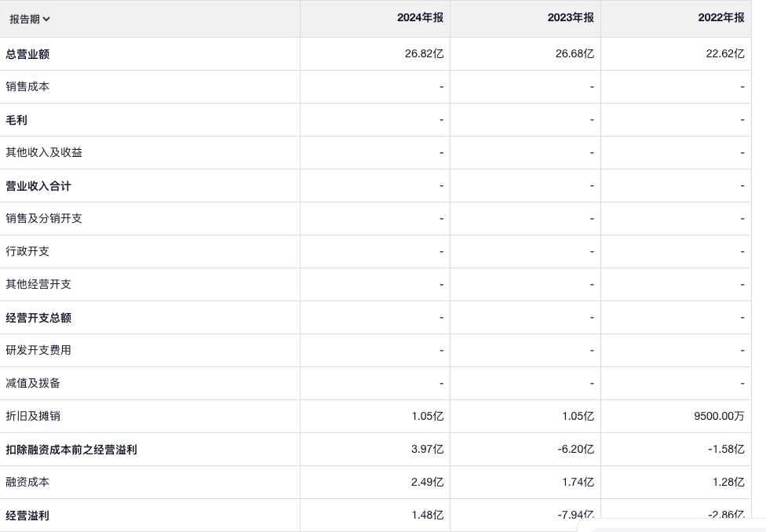The image size is (766, 532).
Task: Click the 26.82亿 total revenue value
Action: click(424, 54)
